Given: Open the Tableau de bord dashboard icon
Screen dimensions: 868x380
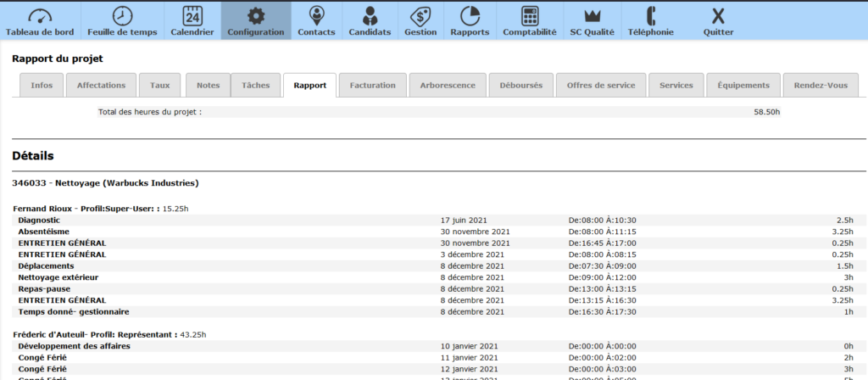Looking at the screenshot, I should pyautogui.click(x=40, y=16).
